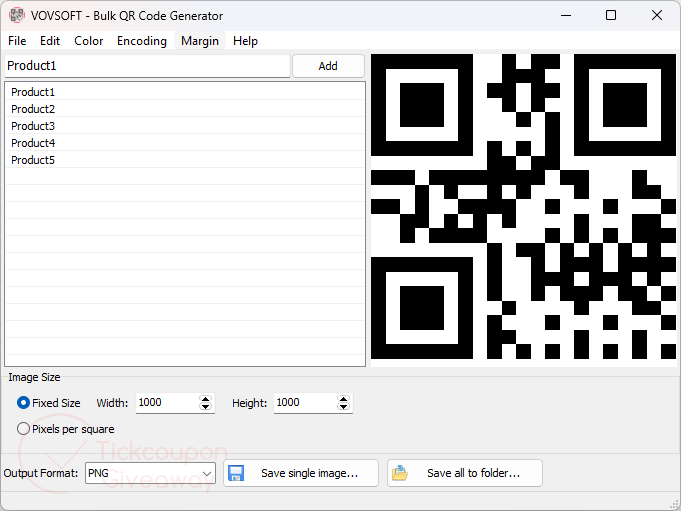Viewport: 681px width, 511px height.
Task: Open the Margin menu
Action: (x=200, y=41)
